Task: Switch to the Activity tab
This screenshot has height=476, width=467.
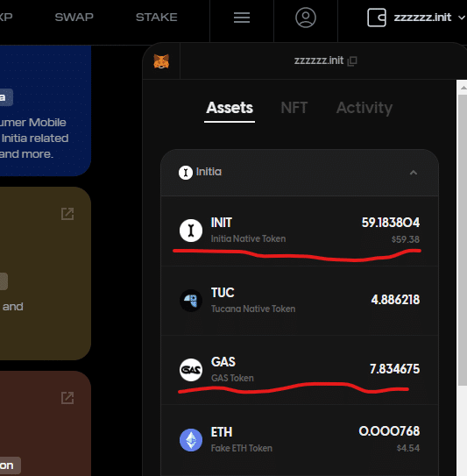Action: pos(364,108)
